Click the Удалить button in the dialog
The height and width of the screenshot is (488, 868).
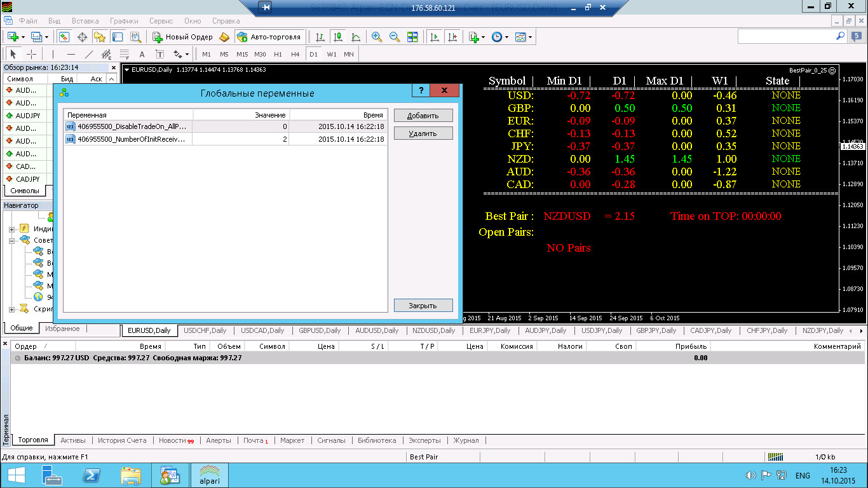click(423, 133)
